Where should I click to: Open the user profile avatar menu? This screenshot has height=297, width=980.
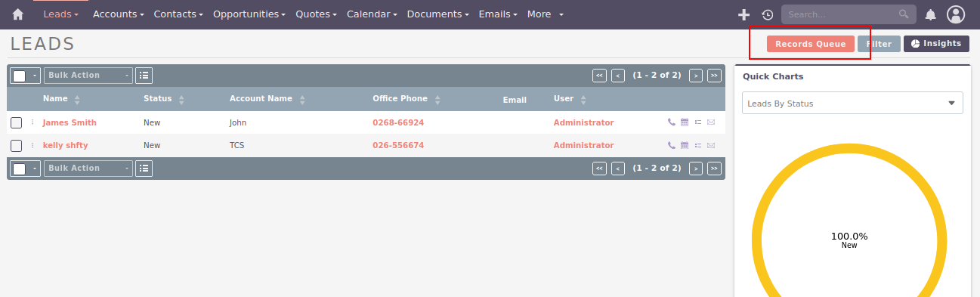956,14
